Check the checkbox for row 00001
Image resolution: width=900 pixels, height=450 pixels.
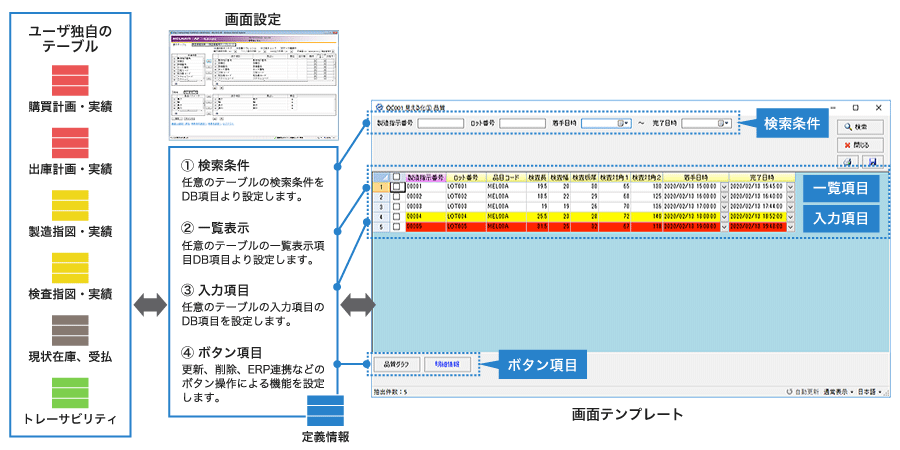point(397,186)
